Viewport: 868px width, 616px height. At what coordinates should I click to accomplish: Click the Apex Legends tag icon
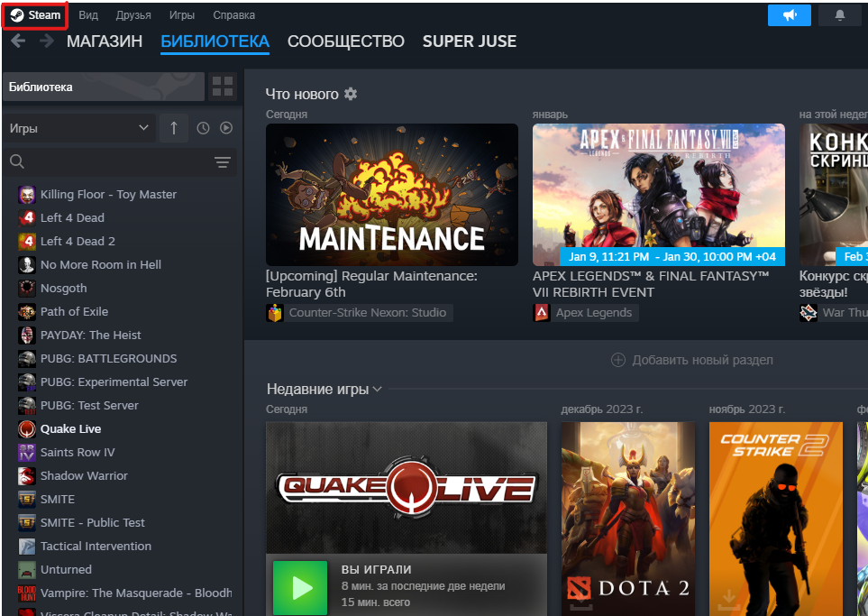[542, 313]
